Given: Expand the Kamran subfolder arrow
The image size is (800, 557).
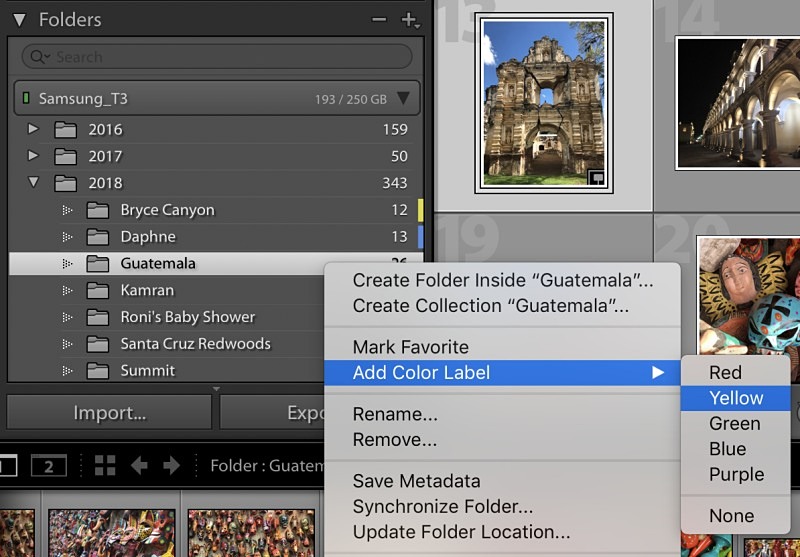Looking at the screenshot, I should click(67, 290).
